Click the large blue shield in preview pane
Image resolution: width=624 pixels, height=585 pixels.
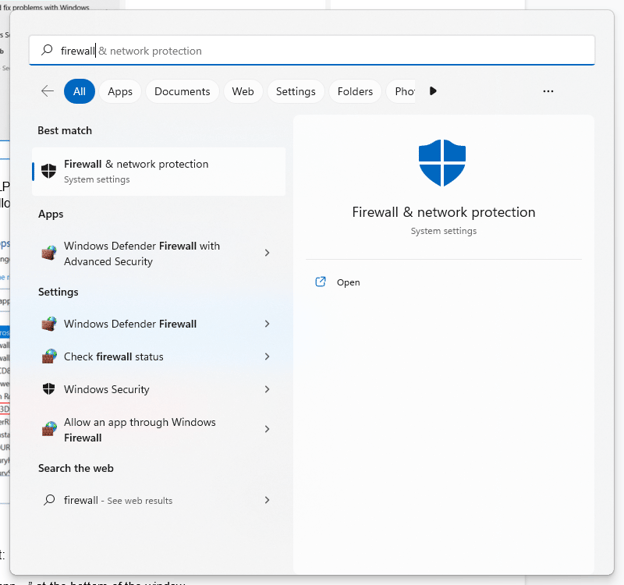pos(442,163)
